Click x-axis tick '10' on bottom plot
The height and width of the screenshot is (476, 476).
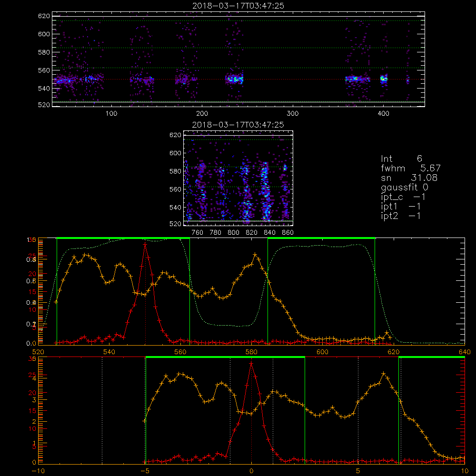point(465,471)
